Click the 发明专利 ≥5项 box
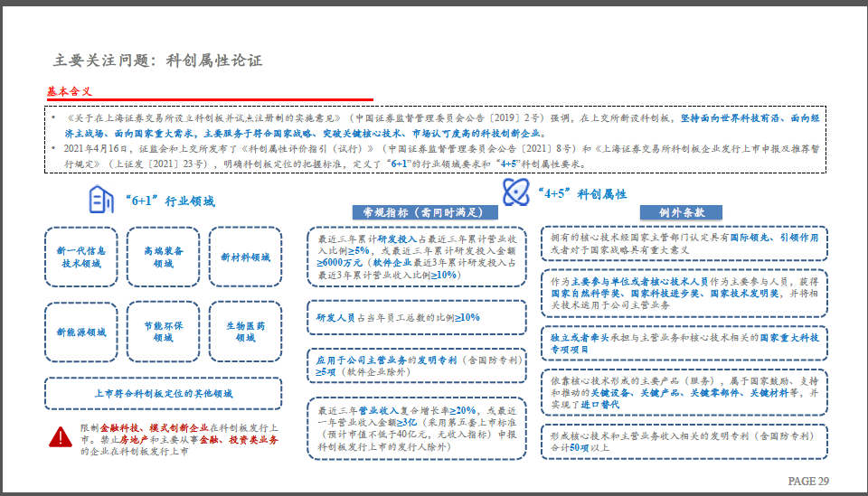This screenshot has width=868, height=496. 417,366
